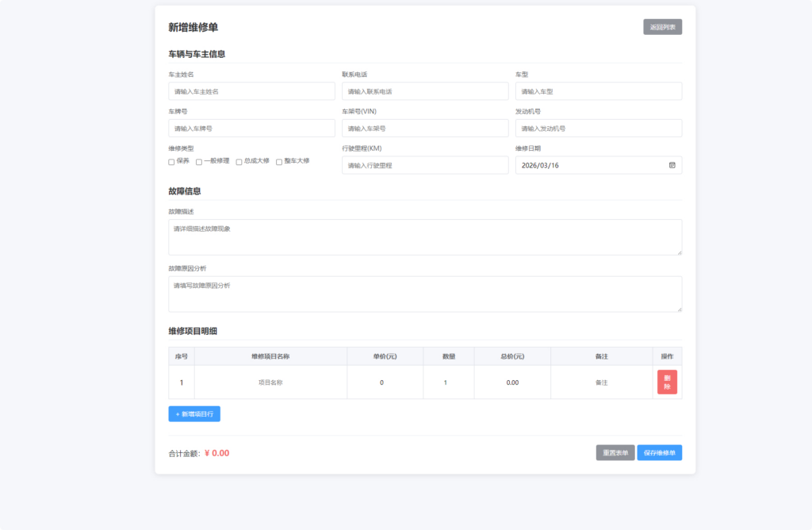Screen dimensions: 812x530
Task: Click the 车型 vehicle model input
Action: click(x=599, y=91)
